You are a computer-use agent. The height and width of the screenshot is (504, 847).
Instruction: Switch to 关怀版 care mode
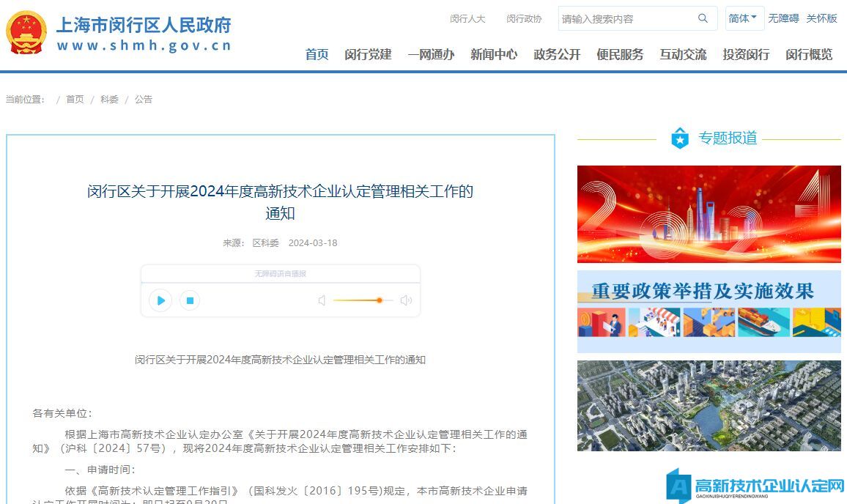point(821,18)
